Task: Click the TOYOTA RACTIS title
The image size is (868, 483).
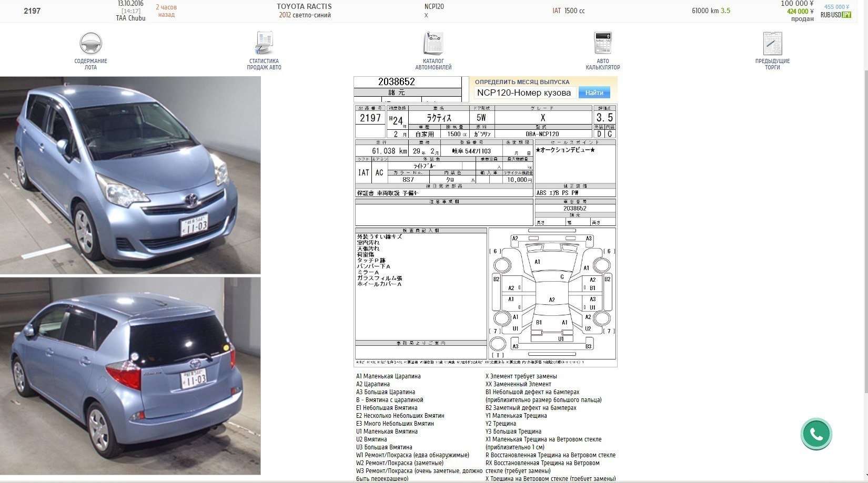Action: click(x=304, y=6)
